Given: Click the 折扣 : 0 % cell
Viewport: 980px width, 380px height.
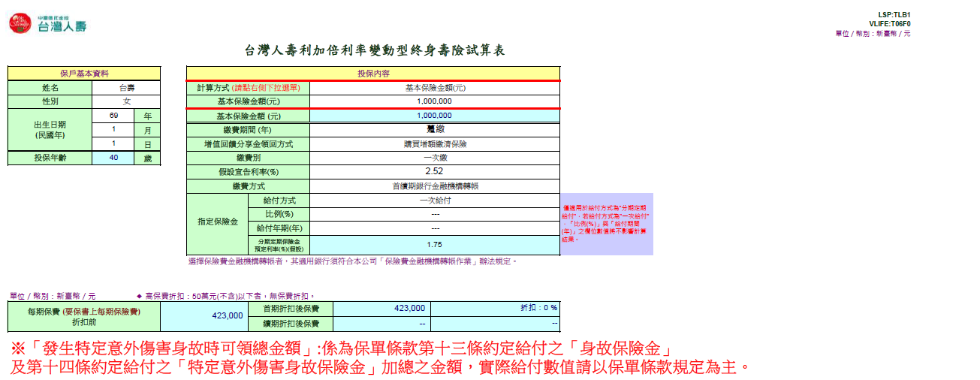Looking at the screenshot, I should click(x=495, y=309).
